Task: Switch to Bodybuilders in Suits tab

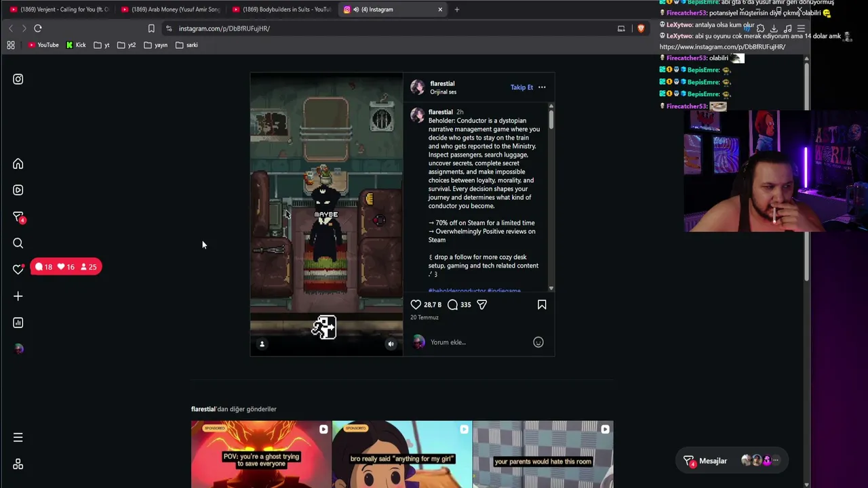Action: point(281,9)
